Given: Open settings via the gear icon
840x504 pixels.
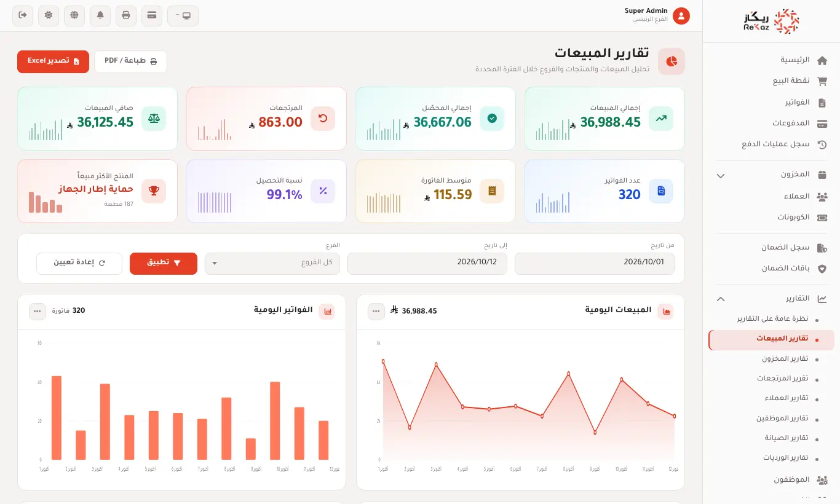Looking at the screenshot, I should point(49,15).
